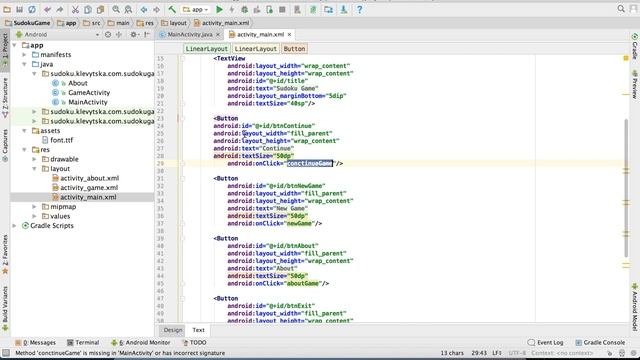
Task: Open the Event Log
Action: tap(546, 343)
